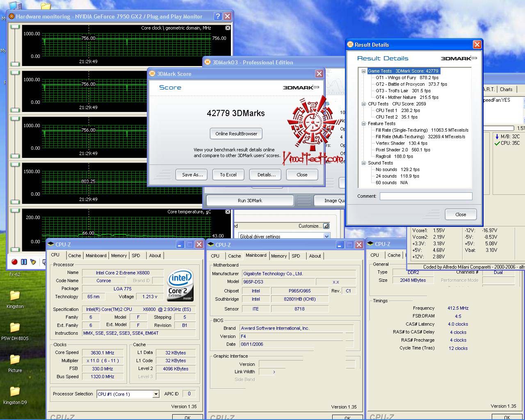Collapse the Sound Tests tree node
This screenshot has width=525, height=420.
tap(363, 163)
